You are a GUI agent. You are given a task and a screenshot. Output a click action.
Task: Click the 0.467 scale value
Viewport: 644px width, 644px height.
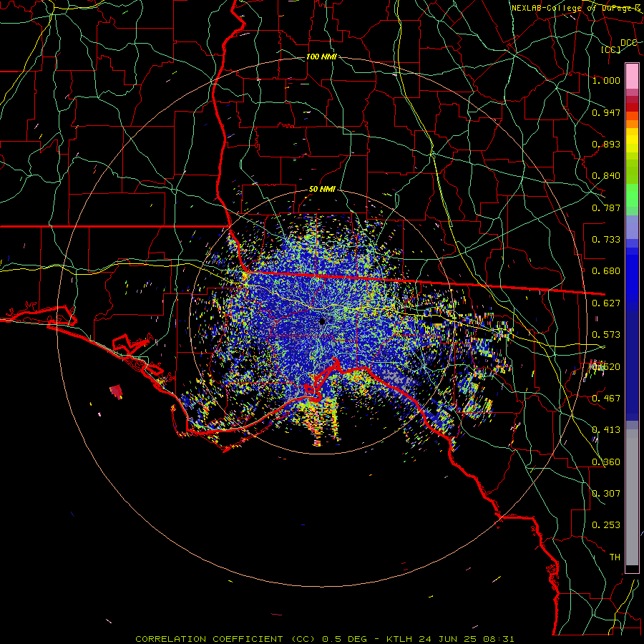pos(606,399)
